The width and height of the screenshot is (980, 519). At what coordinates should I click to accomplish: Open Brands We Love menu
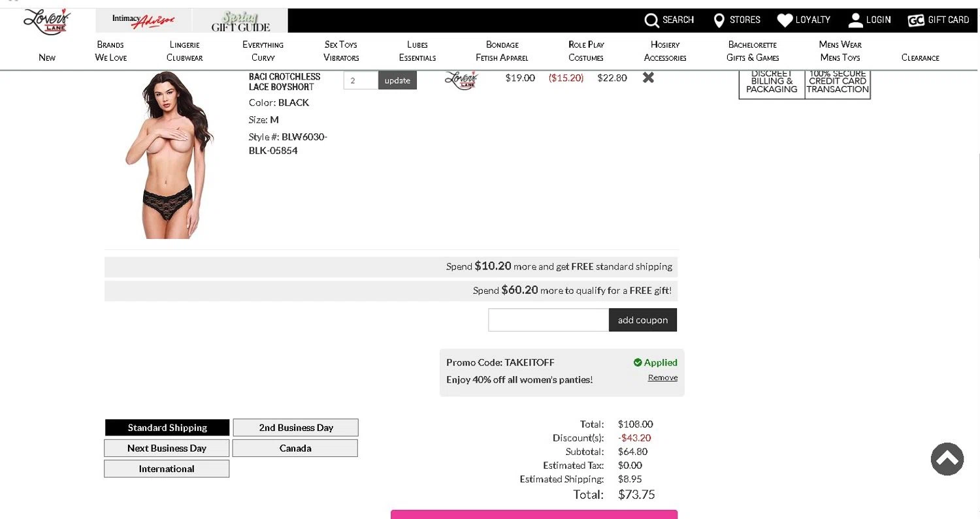(110, 51)
